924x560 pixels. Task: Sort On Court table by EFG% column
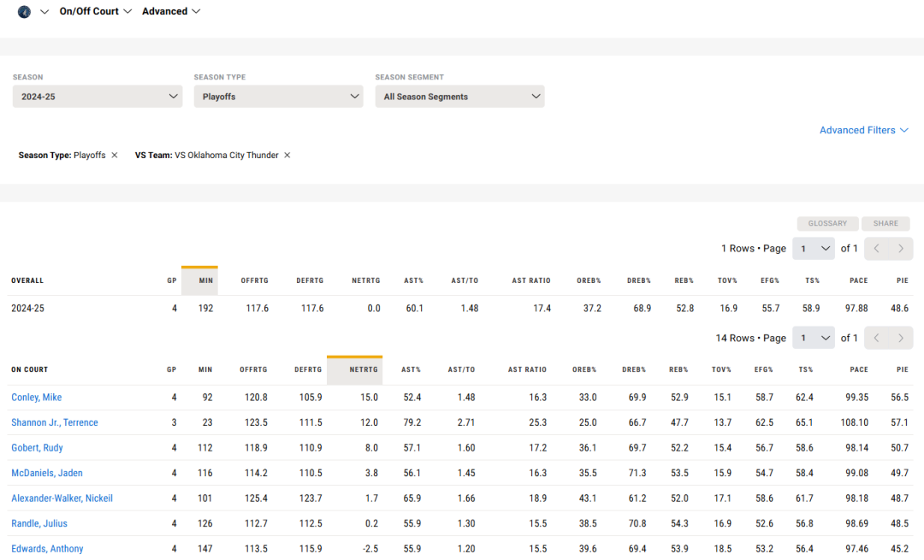(764, 370)
